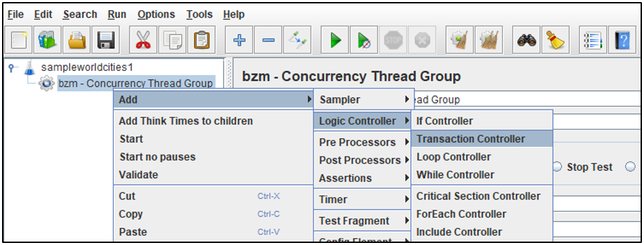The image size is (644, 245).
Task: Select Start in the context menu
Action: pos(214,139)
